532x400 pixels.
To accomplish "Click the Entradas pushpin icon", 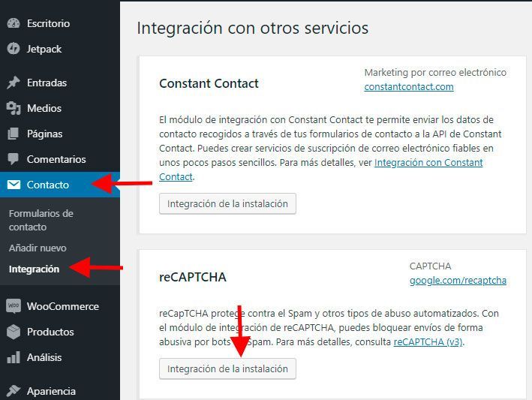I will [x=14, y=83].
